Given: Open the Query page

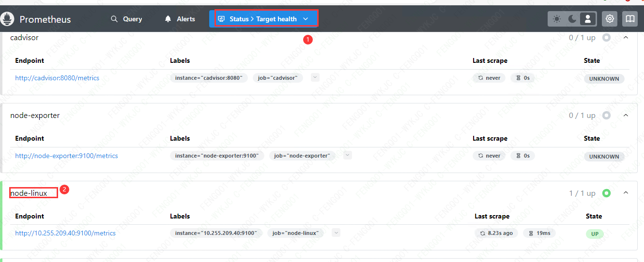Looking at the screenshot, I should [126, 19].
